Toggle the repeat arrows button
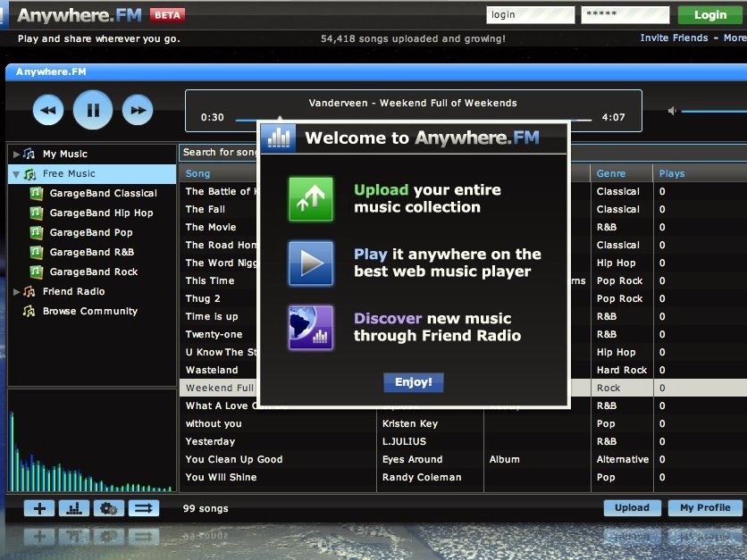Screen dimensions: 747x560 [x=143, y=508]
